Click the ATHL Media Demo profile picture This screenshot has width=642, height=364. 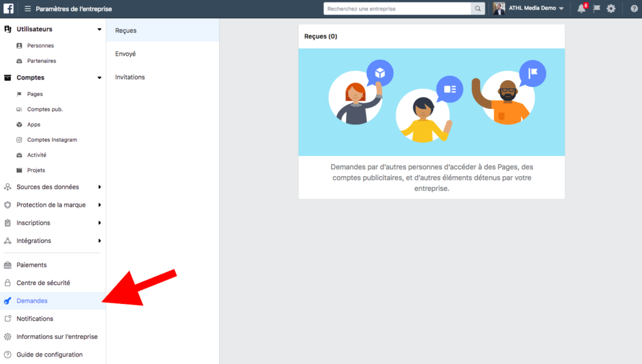(x=499, y=9)
